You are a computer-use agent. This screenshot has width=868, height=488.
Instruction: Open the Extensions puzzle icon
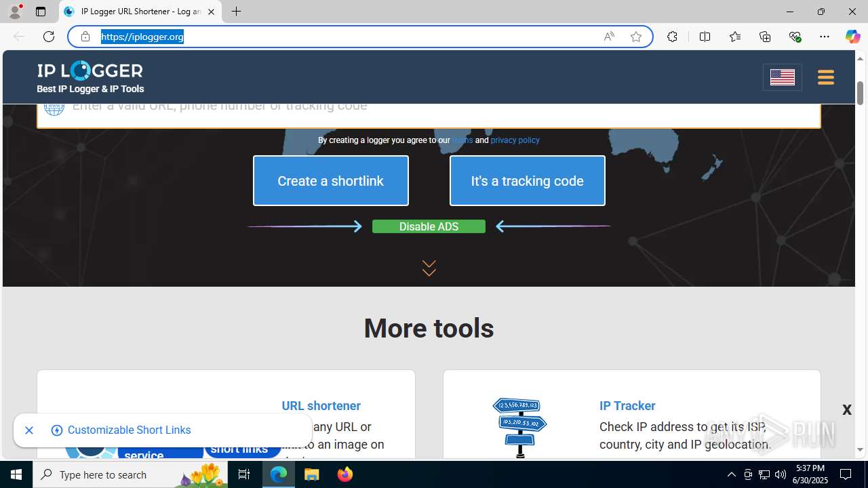[672, 37]
